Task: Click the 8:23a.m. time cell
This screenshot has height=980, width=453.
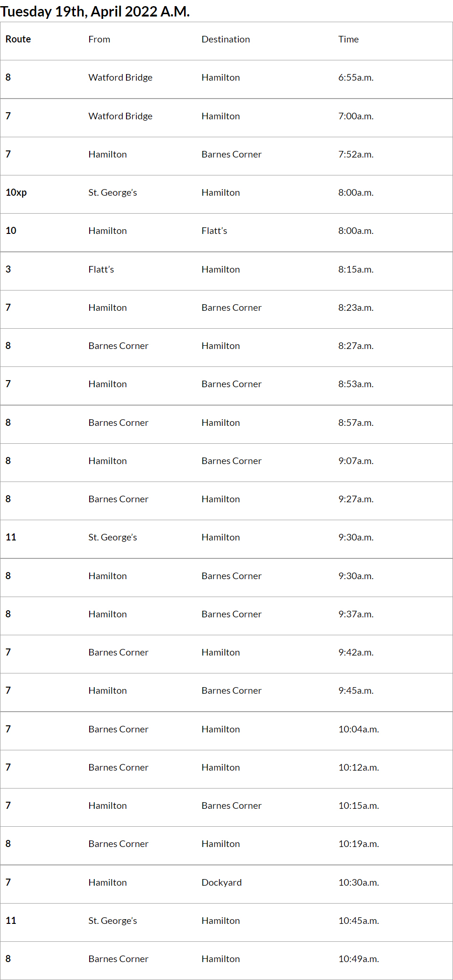Action: pyautogui.click(x=356, y=308)
